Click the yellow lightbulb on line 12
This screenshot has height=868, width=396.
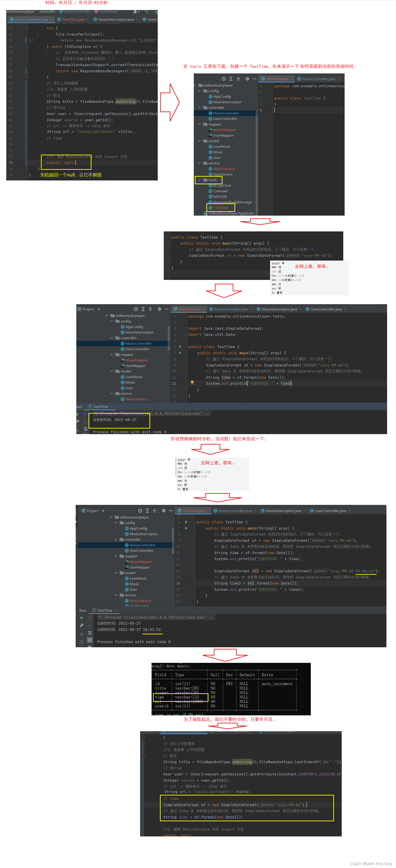pos(192,382)
